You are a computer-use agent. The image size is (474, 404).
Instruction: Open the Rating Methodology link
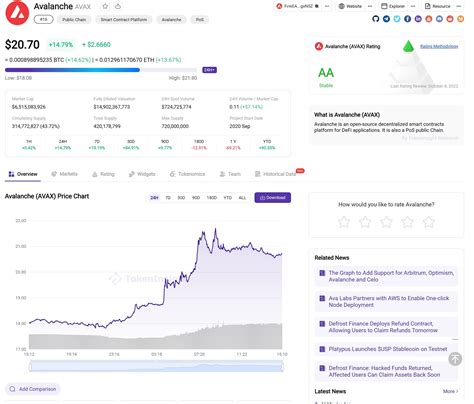point(439,46)
